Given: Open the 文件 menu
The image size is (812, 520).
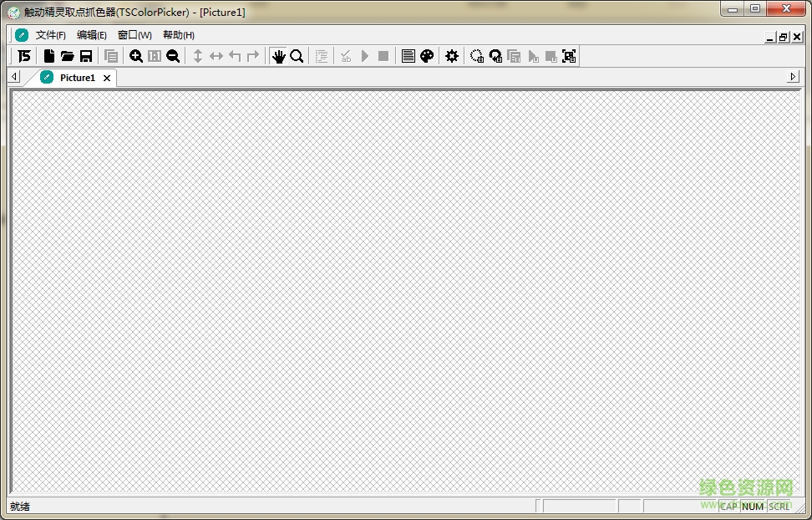Looking at the screenshot, I should 50,35.
